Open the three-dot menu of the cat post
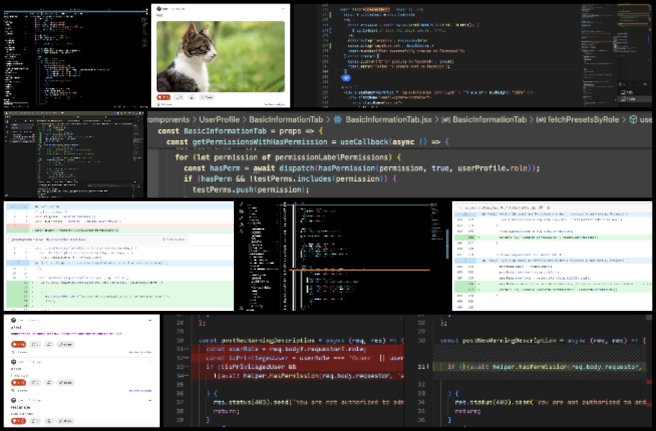Image resolution: width=656 pixels, height=431 pixels. (283, 9)
